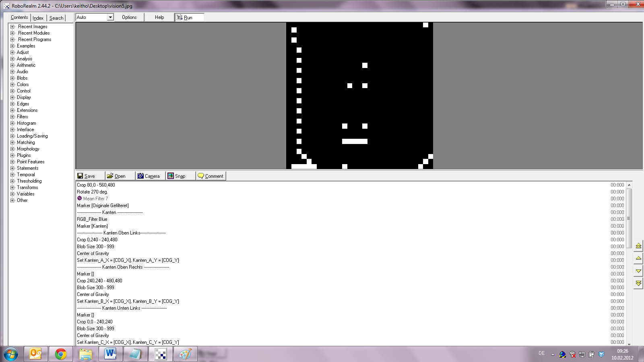The image size is (644, 362).
Task: Click the pipeline list vertical scrollbar
Action: click(x=629, y=217)
